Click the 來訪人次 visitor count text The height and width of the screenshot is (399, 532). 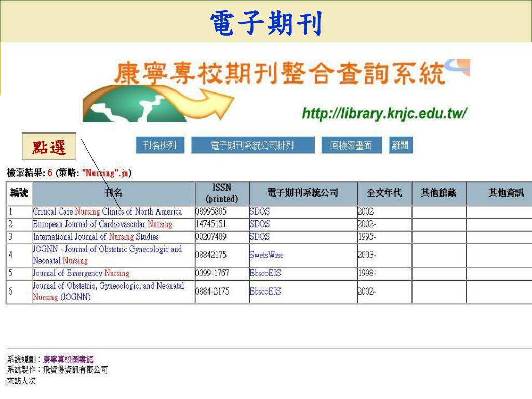point(21,381)
